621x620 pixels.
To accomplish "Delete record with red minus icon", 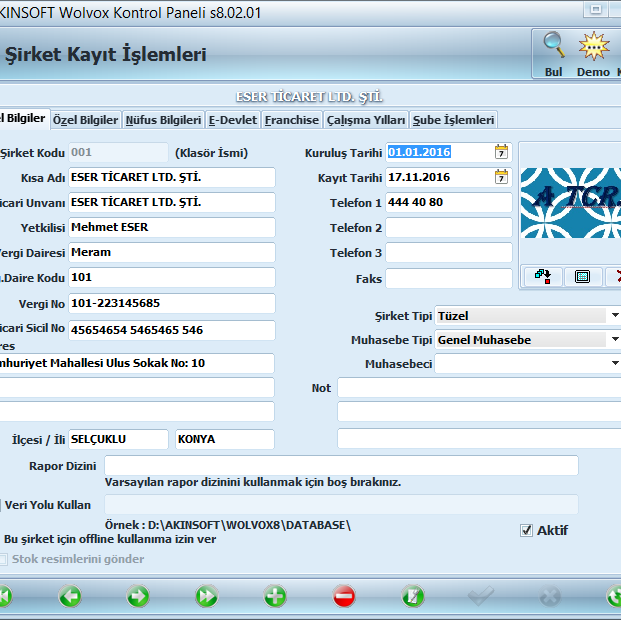I will 343,597.
